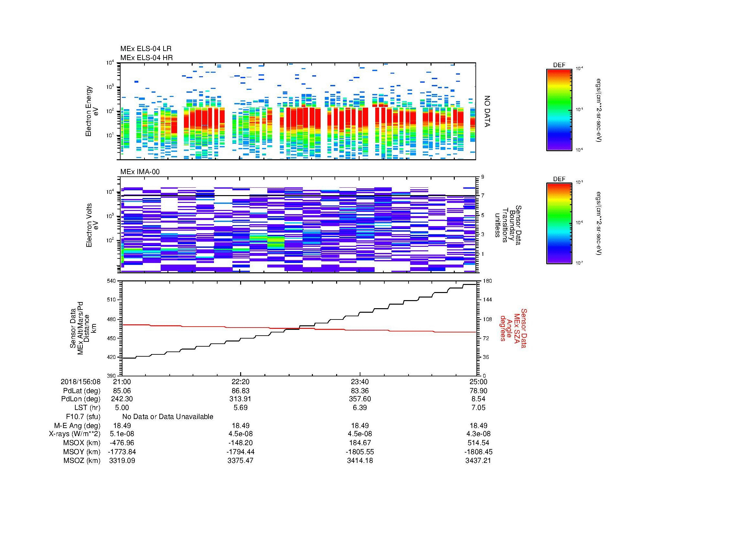Click the 'MEx ELS-04 LR' panel title
The width and height of the screenshot is (756, 534).
[x=146, y=49]
